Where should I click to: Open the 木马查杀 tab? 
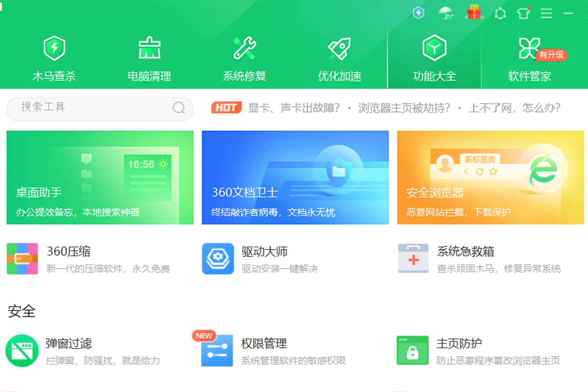(x=54, y=59)
